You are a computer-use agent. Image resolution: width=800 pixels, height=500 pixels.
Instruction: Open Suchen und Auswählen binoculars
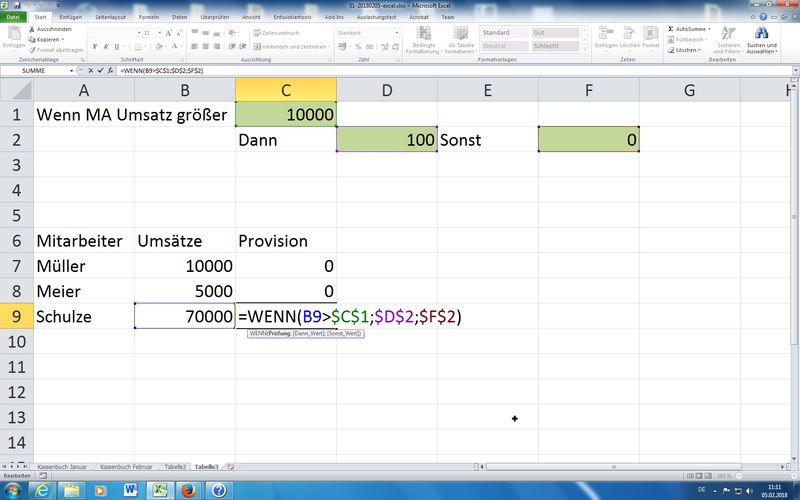pyautogui.click(x=761, y=34)
